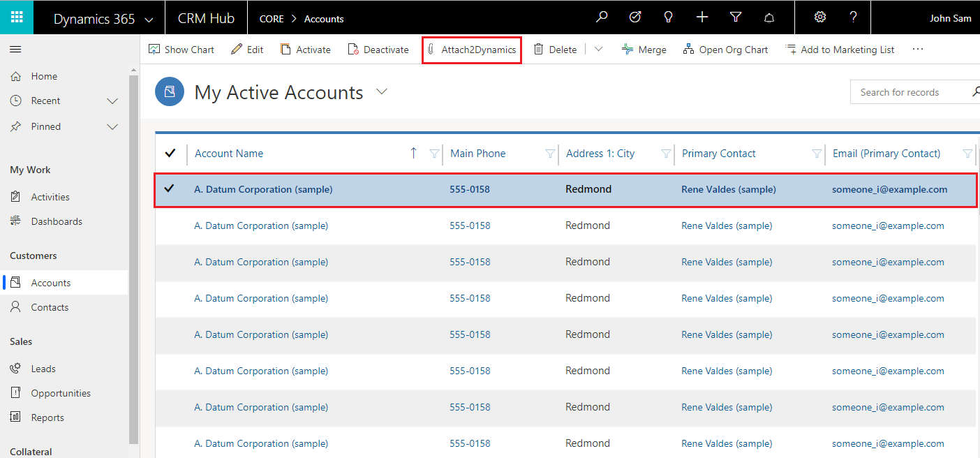Click the My Active Accounts entity icon

point(170,92)
